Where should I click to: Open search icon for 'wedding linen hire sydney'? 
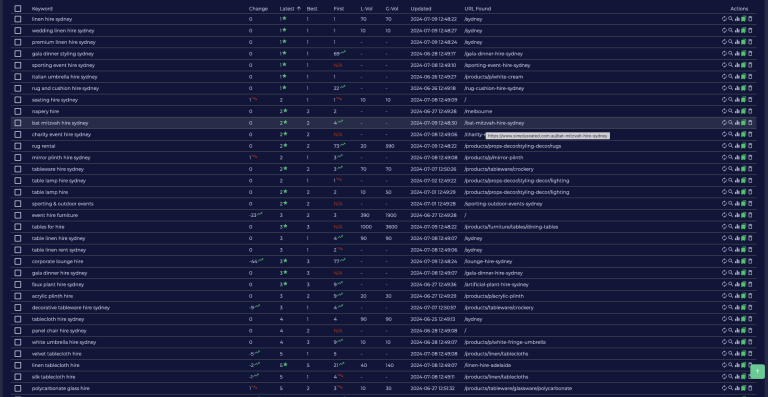click(731, 30)
